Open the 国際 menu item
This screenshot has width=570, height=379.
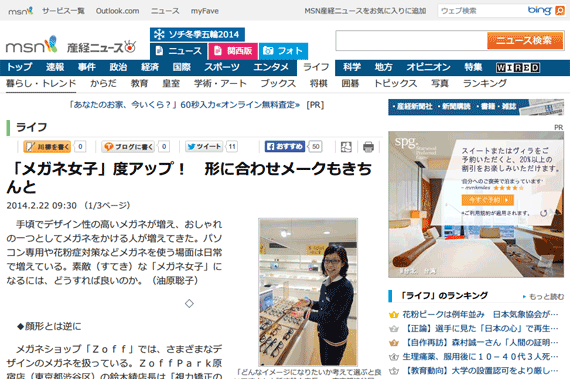pyautogui.click(x=182, y=67)
